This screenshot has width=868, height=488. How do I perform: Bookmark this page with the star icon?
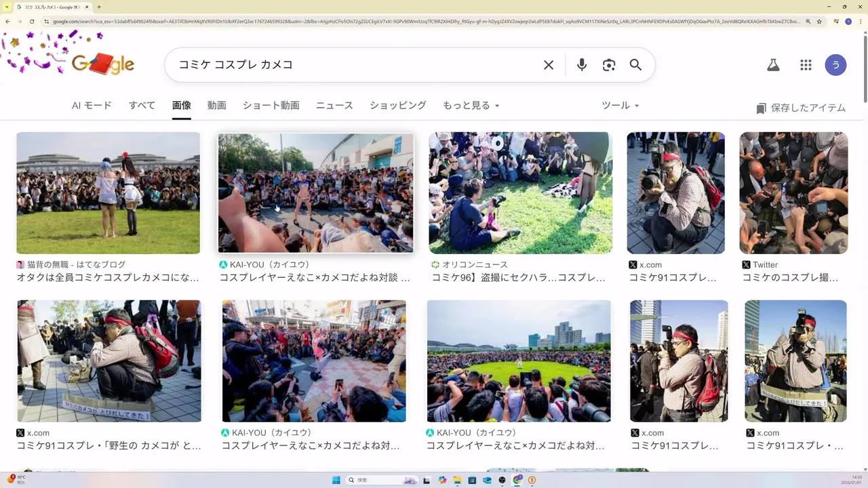tap(821, 22)
